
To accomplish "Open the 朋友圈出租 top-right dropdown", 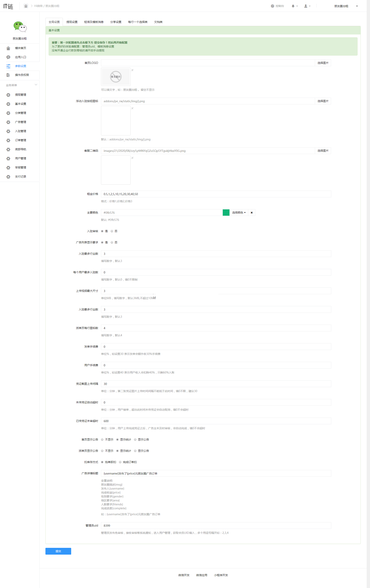I will [x=346, y=6].
